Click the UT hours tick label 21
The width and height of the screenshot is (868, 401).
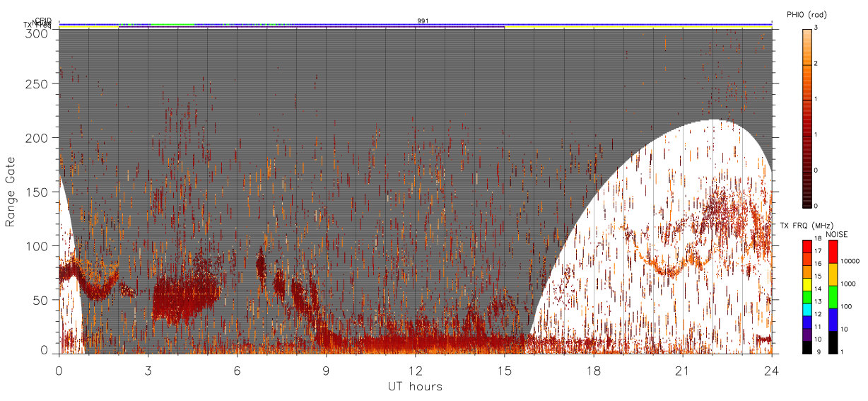click(x=682, y=370)
